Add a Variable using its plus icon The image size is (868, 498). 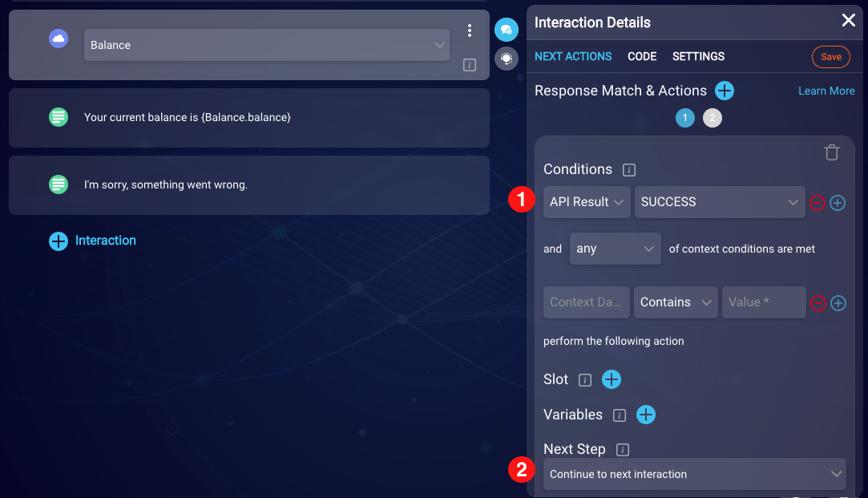coord(645,415)
